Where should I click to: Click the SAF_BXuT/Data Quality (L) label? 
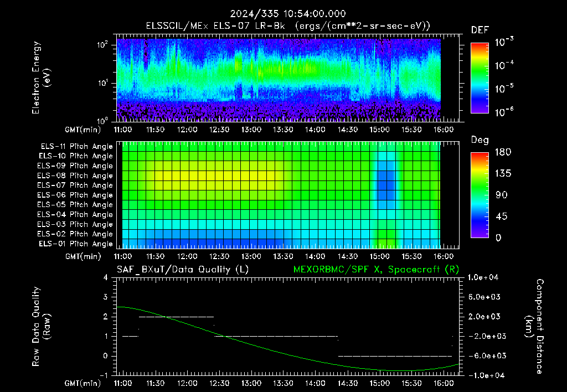point(183,270)
